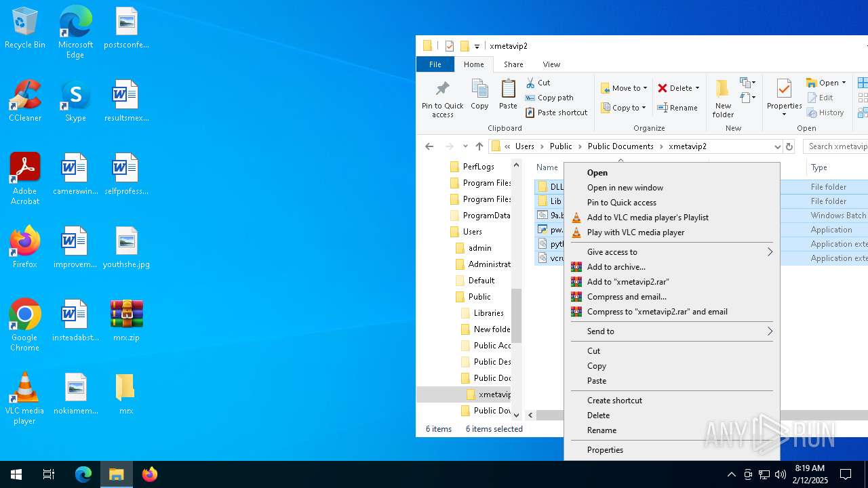Switch to the Share tab
Image resolution: width=868 pixels, height=488 pixels.
513,64
